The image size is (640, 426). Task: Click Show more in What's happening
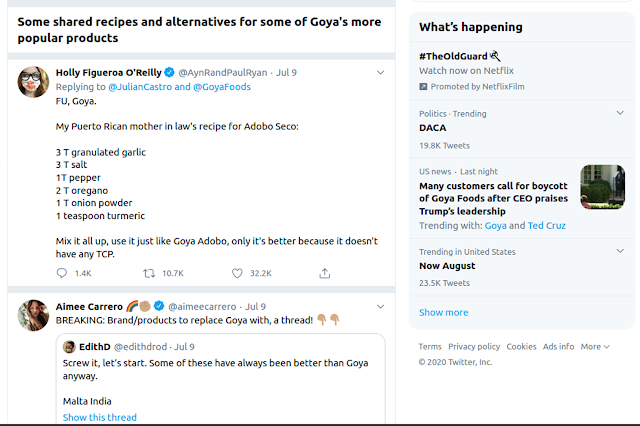[x=443, y=312]
